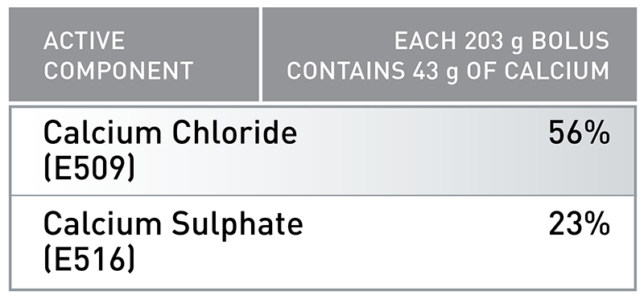The height and width of the screenshot is (299, 644).
Task: Click the word EACH in the header
Action: [x=425, y=41]
